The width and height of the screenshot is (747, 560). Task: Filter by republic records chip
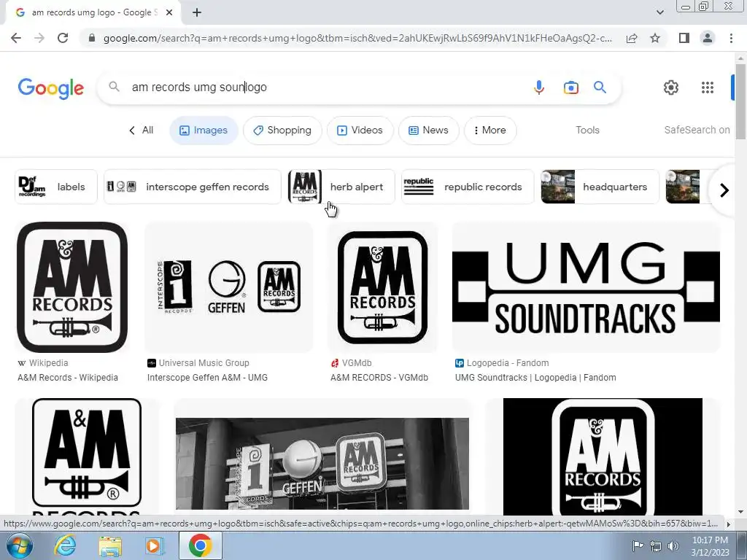468,187
